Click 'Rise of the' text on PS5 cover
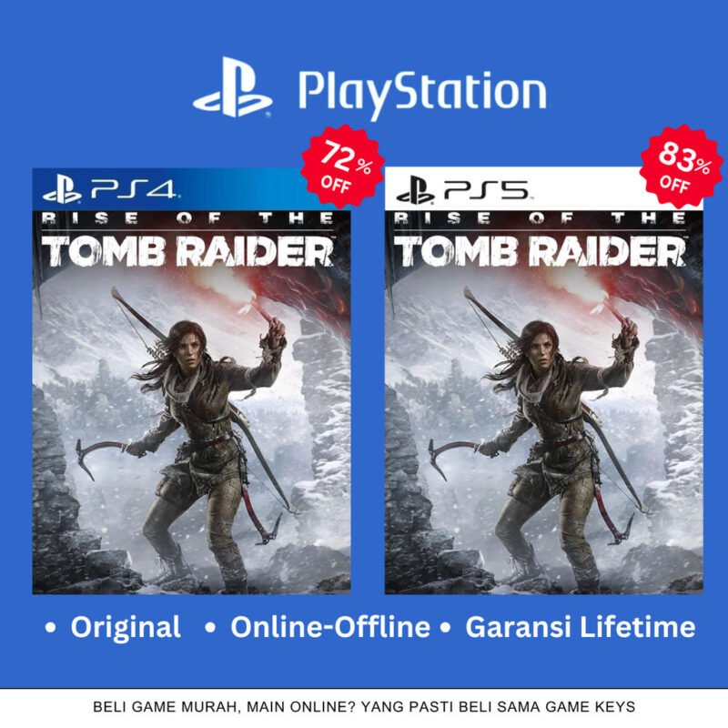The width and height of the screenshot is (728, 728). pyautogui.click(x=540, y=217)
